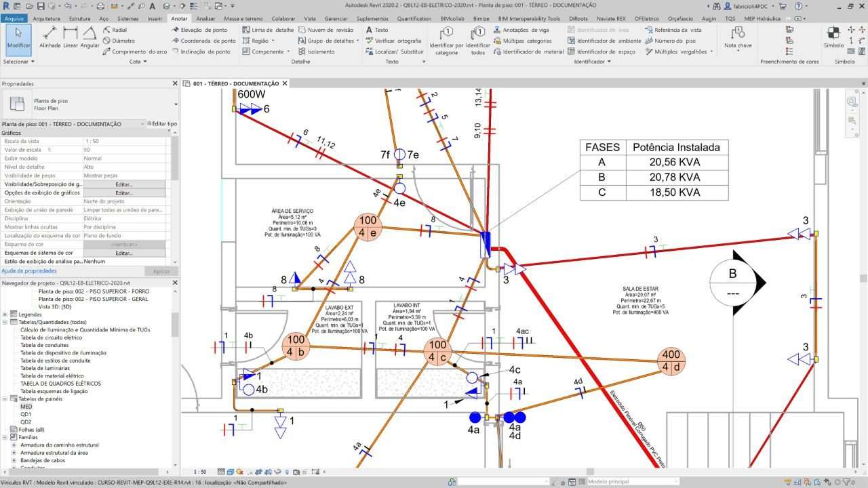Switch to the Analisar ribbon tab
Image resolution: width=868 pixels, height=488 pixels.
point(205,19)
